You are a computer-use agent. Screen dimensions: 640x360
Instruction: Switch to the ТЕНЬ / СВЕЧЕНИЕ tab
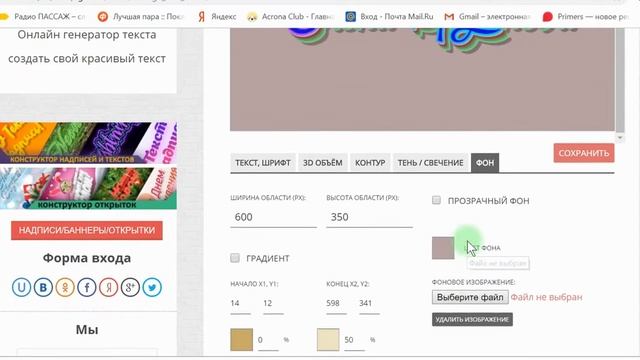pos(431,163)
